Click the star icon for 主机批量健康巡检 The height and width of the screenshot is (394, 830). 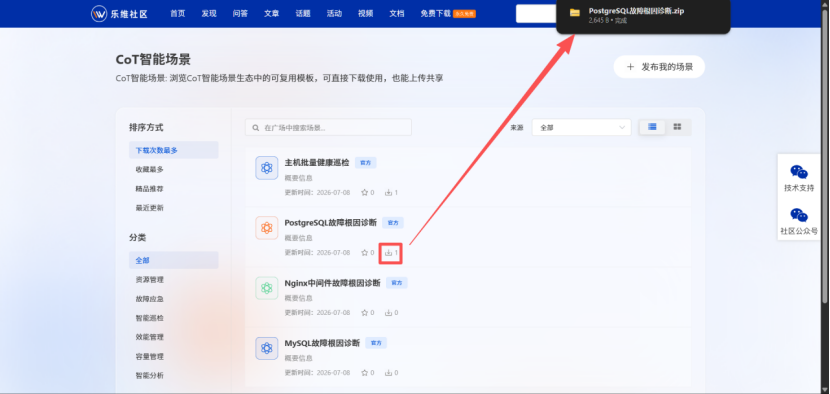(x=364, y=193)
